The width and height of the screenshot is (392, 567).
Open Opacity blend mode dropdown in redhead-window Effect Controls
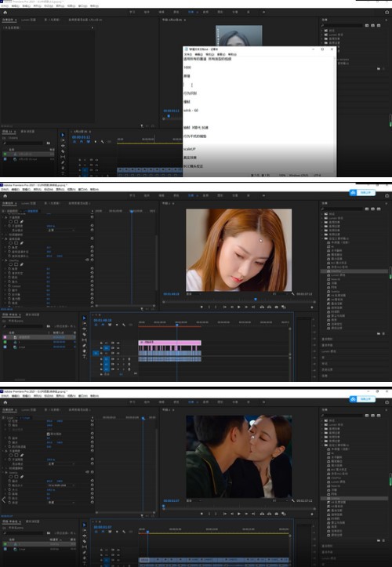60,230
